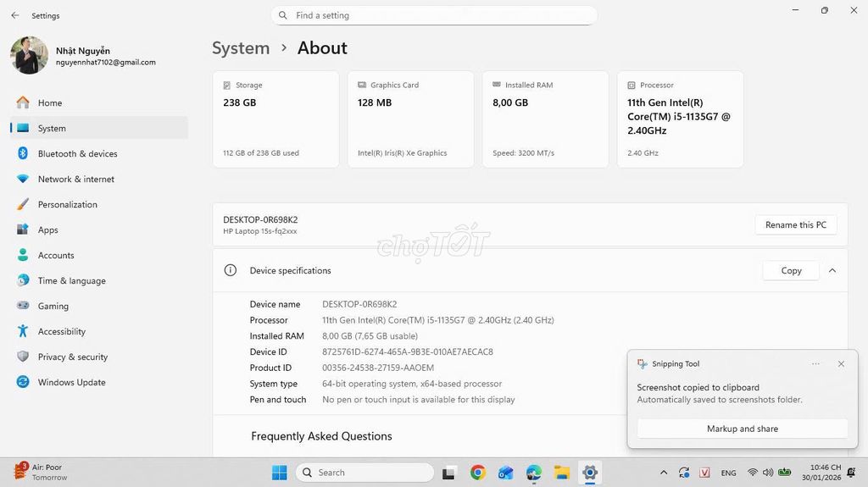Click the Device specifications info icon
868x487 pixels.
(x=231, y=270)
